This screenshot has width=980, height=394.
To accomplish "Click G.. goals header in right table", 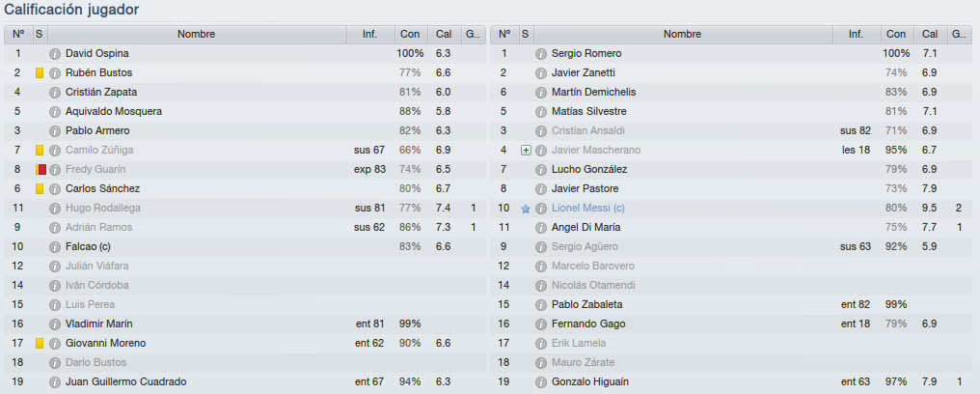I will pyautogui.click(x=959, y=35).
